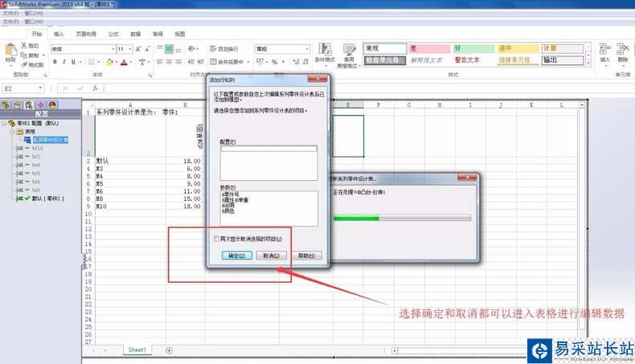Select the Sheet1 worksheet tab
The width and height of the screenshot is (635, 364).
point(137,350)
